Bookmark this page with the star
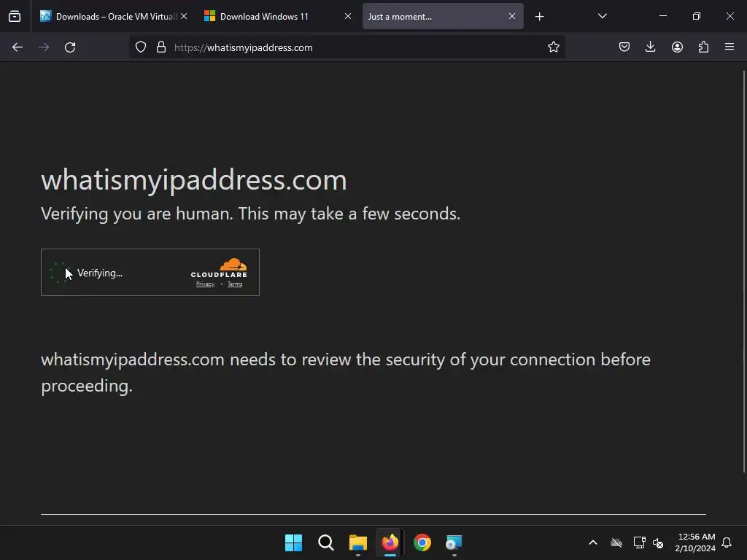 (x=553, y=47)
